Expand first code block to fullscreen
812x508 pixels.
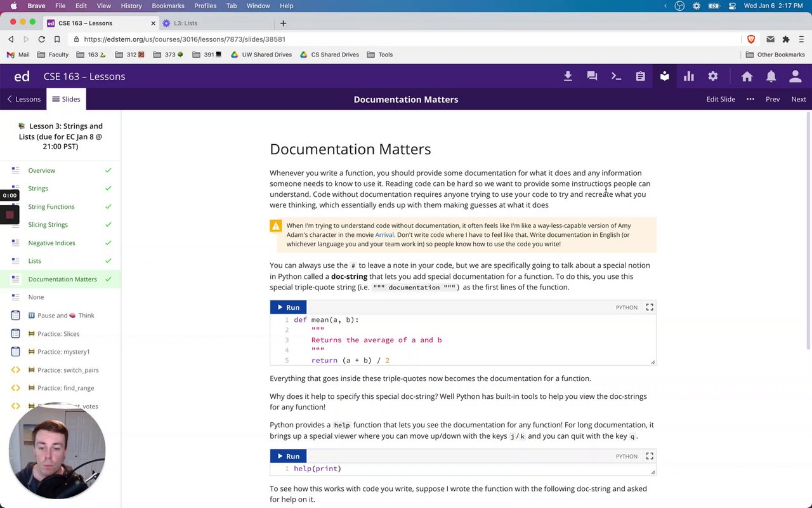click(x=650, y=307)
